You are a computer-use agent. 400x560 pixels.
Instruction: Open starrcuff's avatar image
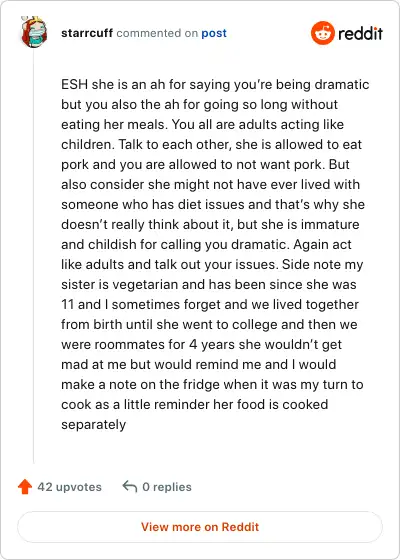(x=34, y=32)
